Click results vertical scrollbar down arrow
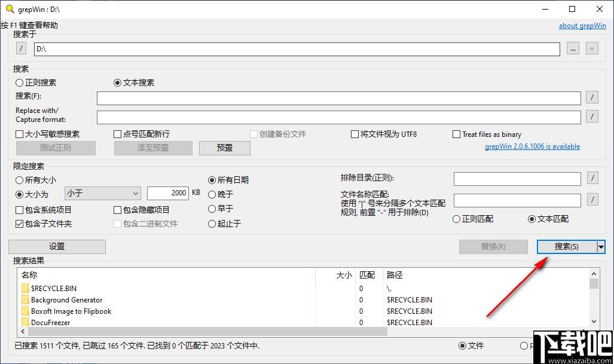This screenshot has width=614, height=364. click(594, 322)
